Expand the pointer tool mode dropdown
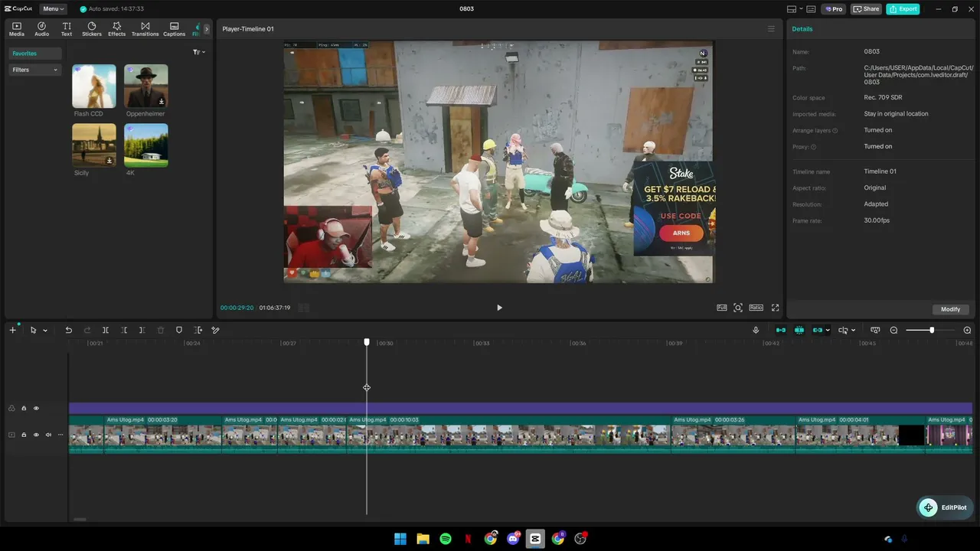Image resolution: width=980 pixels, height=551 pixels. [x=45, y=331]
